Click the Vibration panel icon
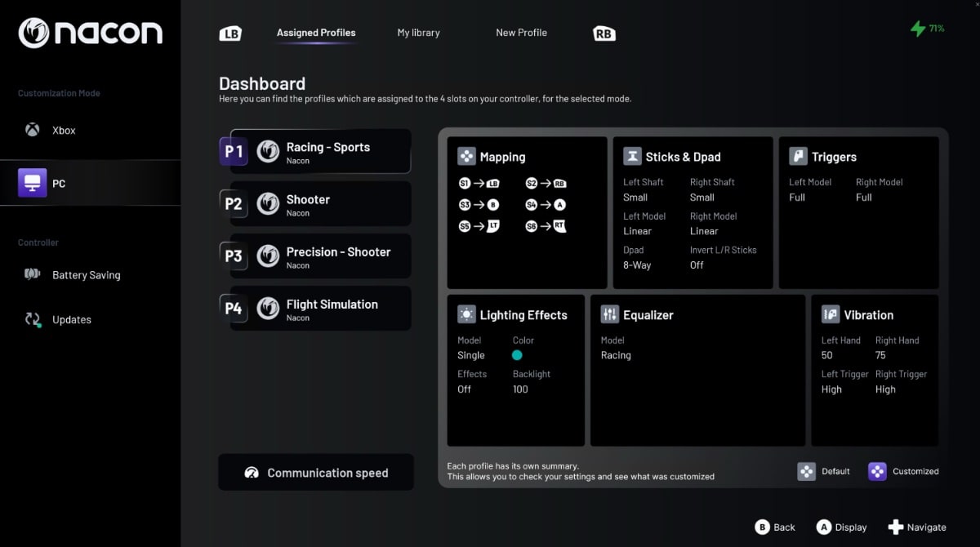The width and height of the screenshot is (980, 547). point(831,314)
